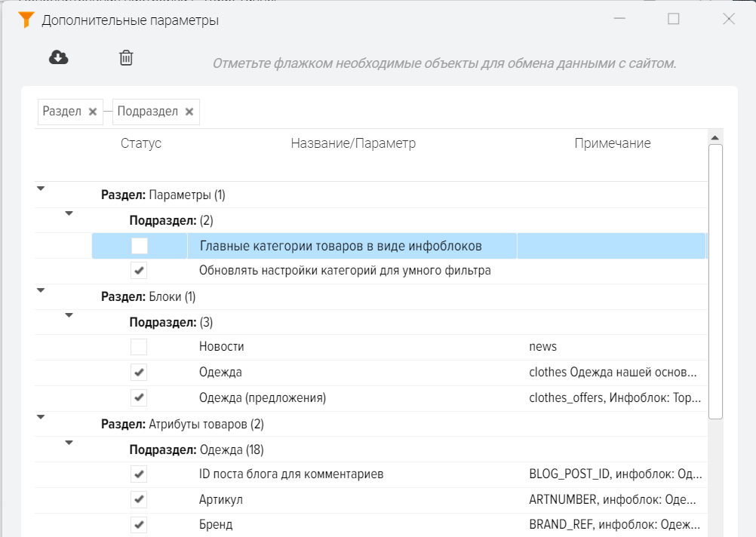The height and width of the screenshot is (537, 756).
Task: Remove the Раздел grouping chip
Action: [93, 112]
